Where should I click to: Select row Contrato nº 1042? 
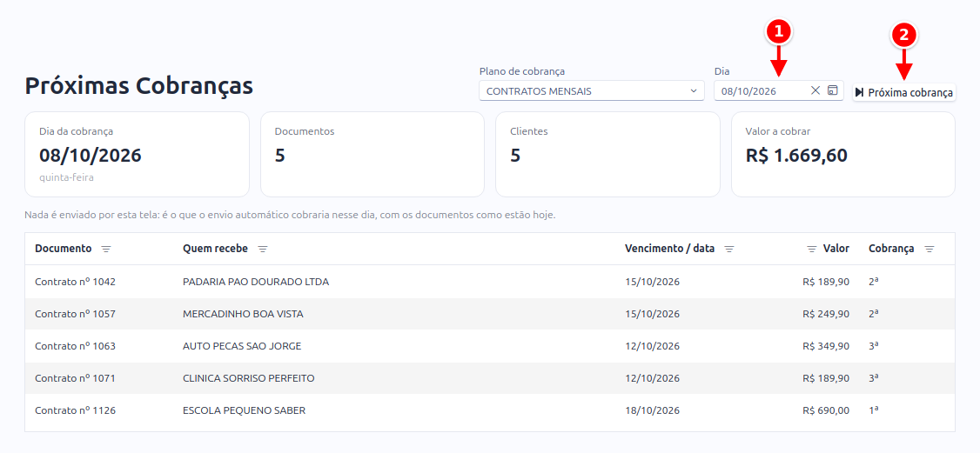pyautogui.click(x=490, y=282)
